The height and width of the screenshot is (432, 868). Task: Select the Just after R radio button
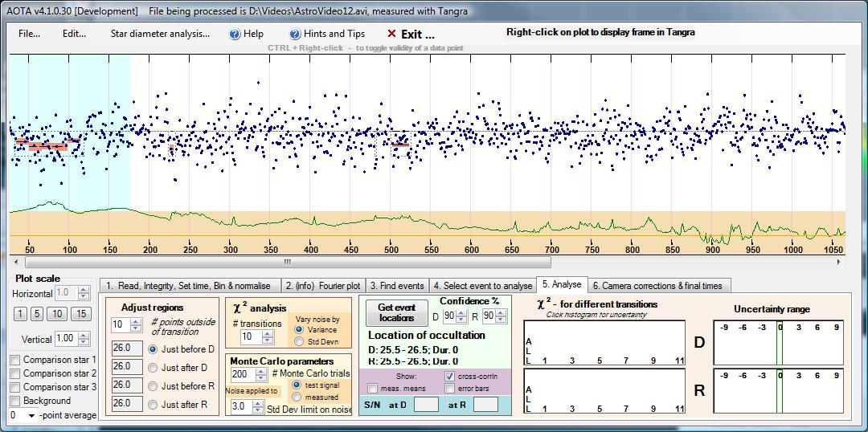[x=153, y=405]
